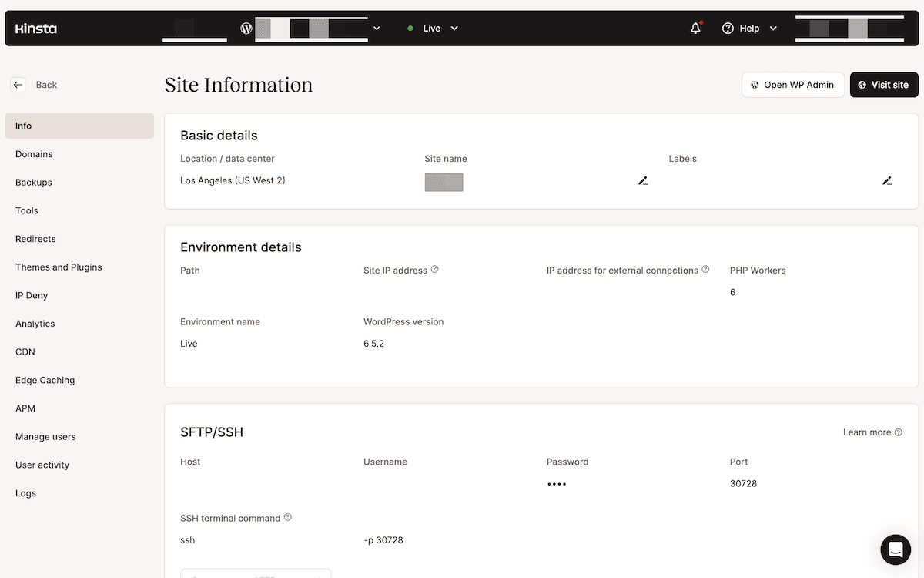Select Tools in the sidebar
The width and height of the screenshot is (924, 578).
point(79,210)
